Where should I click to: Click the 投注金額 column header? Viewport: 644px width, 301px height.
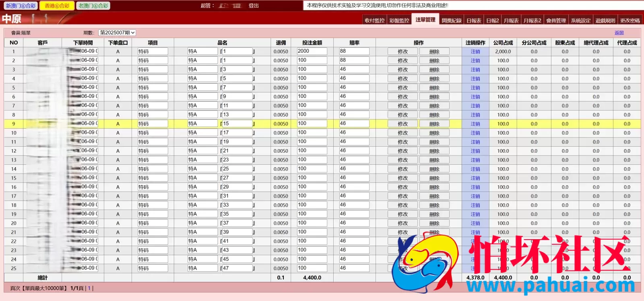tap(312, 43)
